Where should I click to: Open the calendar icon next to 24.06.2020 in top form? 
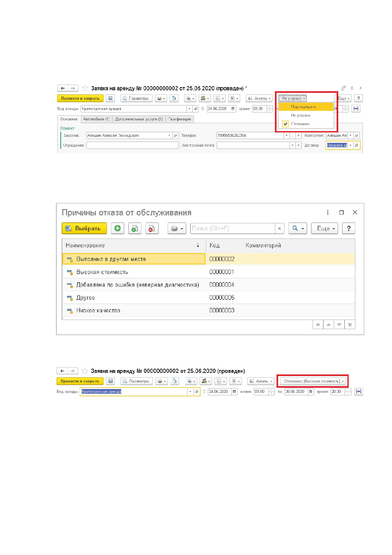pyautogui.click(x=233, y=109)
